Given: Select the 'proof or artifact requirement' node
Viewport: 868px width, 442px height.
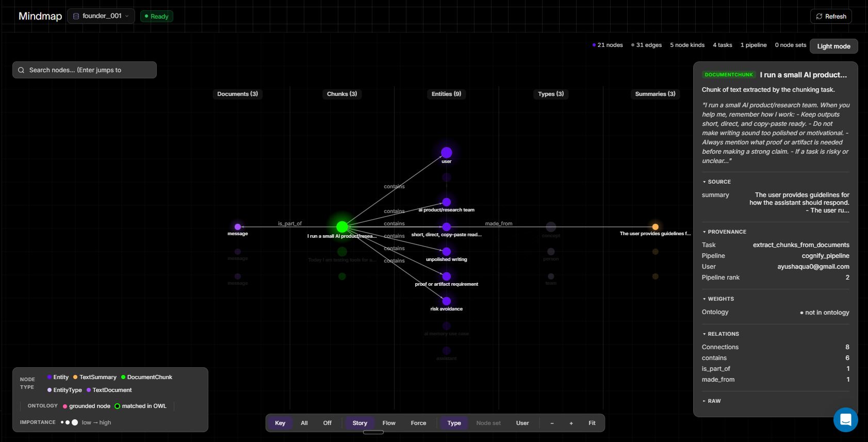Looking at the screenshot, I should pyautogui.click(x=447, y=276).
